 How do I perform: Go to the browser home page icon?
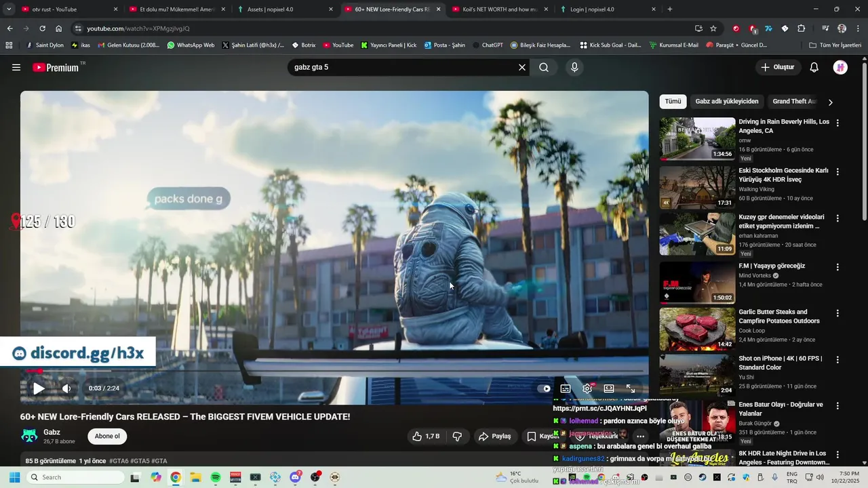(59, 28)
